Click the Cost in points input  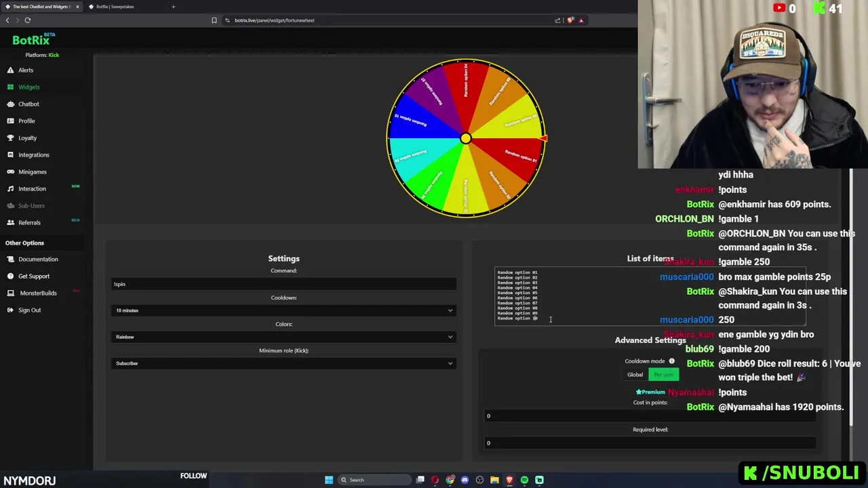tap(650, 416)
